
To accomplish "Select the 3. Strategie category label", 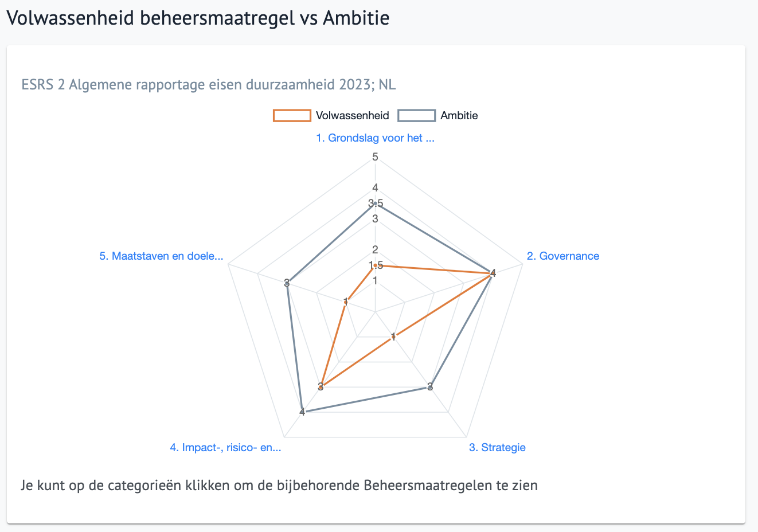I will 497,448.
